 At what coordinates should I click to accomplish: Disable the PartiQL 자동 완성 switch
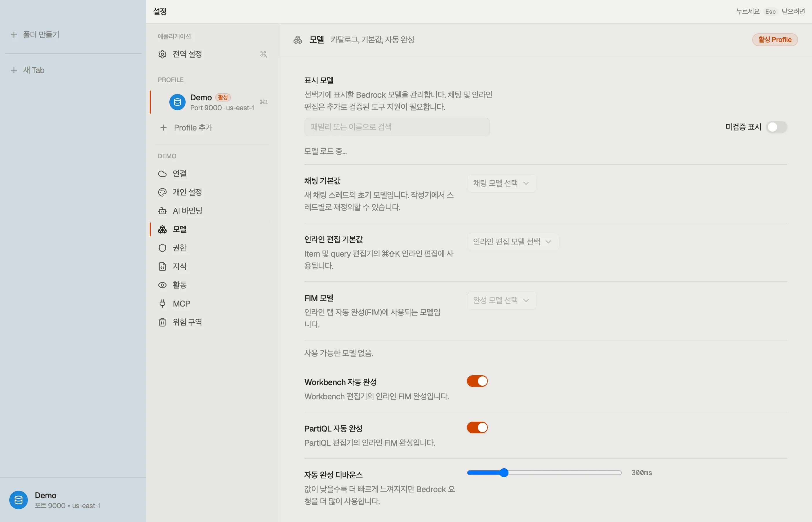(x=477, y=427)
